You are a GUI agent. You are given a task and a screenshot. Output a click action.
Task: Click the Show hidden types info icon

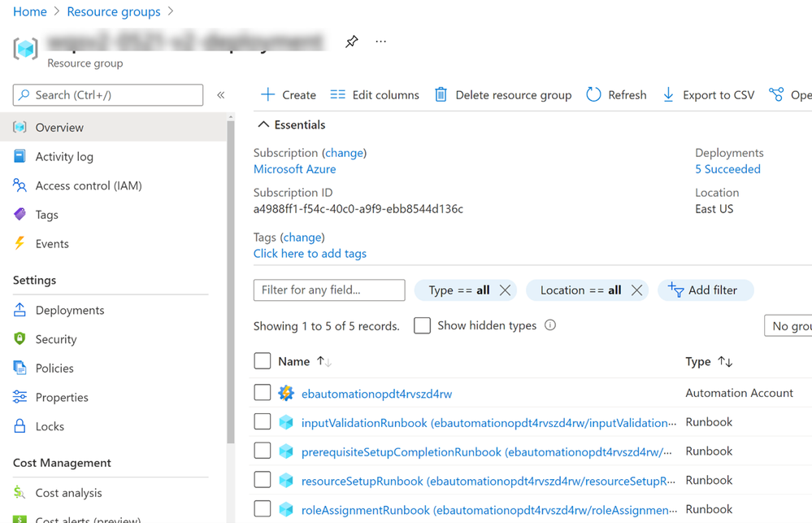550,325
